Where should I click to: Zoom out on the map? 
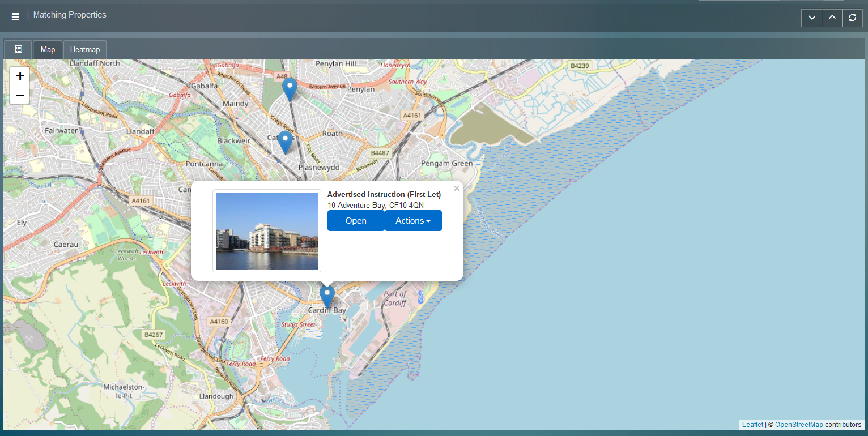pyautogui.click(x=20, y=95)
